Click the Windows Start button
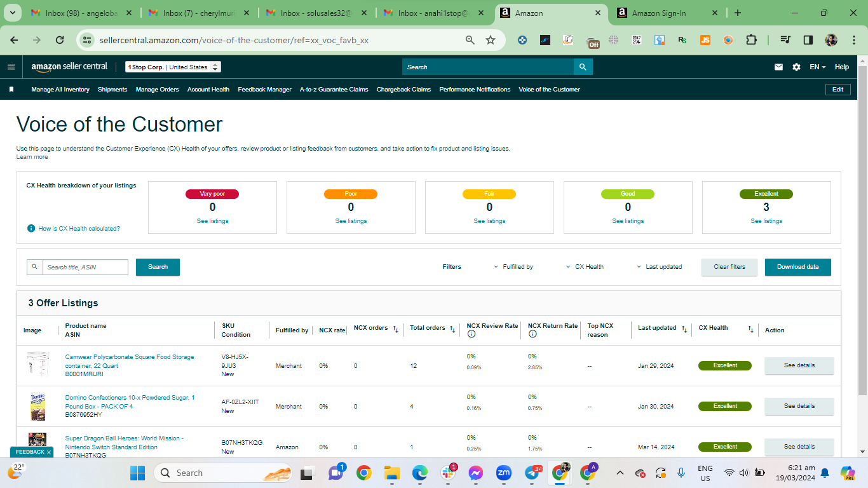 click(137, 473)
